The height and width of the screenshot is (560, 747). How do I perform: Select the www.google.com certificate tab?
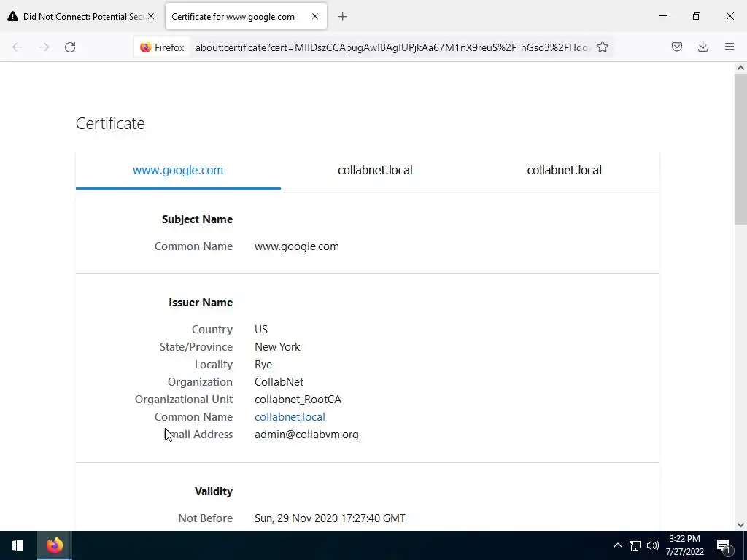(178, 170)
